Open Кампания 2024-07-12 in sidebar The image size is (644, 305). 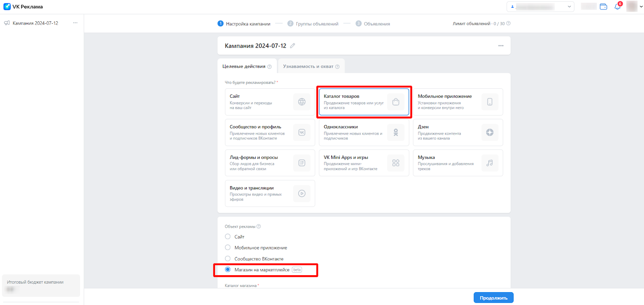pos(35,23)
